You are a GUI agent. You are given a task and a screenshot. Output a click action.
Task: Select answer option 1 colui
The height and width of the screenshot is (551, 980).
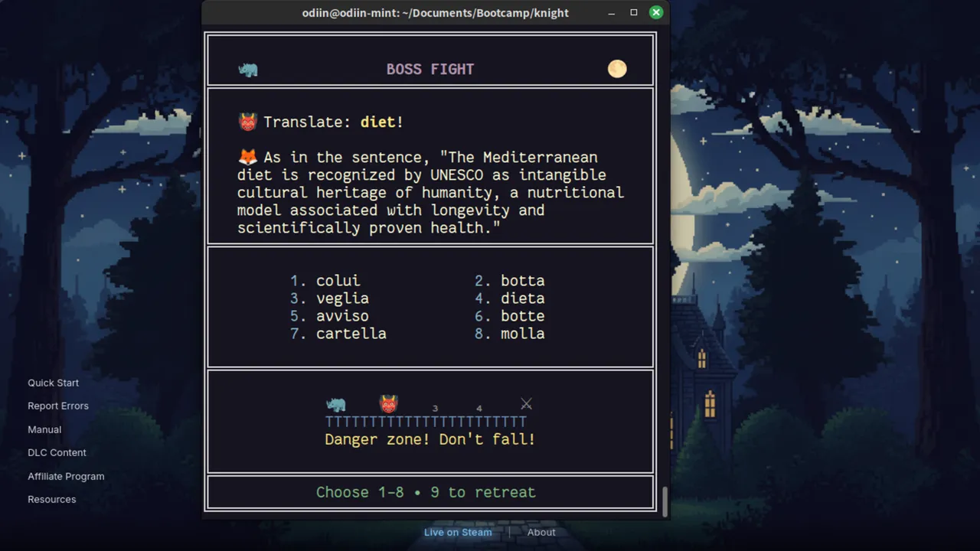(325, 281)
